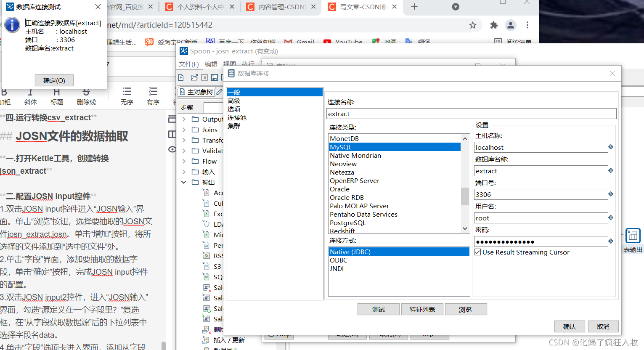Click 标题 heading icon in CSDN editor
The image size is (644, 350).
coord(57,92)
